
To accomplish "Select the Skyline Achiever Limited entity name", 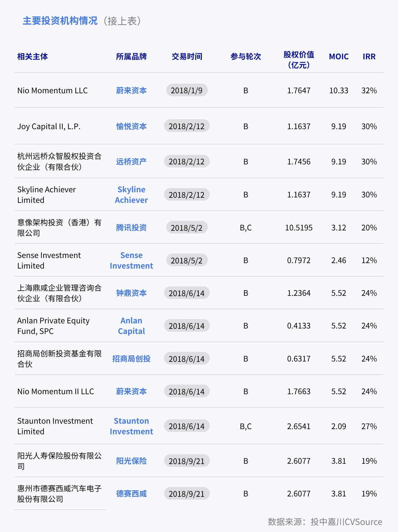I will [46, 195].
